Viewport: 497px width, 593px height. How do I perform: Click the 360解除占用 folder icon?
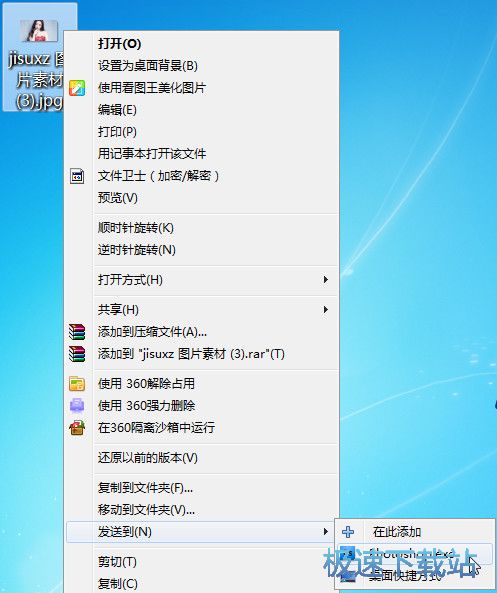pyautogui.click(x=77, y=383)
